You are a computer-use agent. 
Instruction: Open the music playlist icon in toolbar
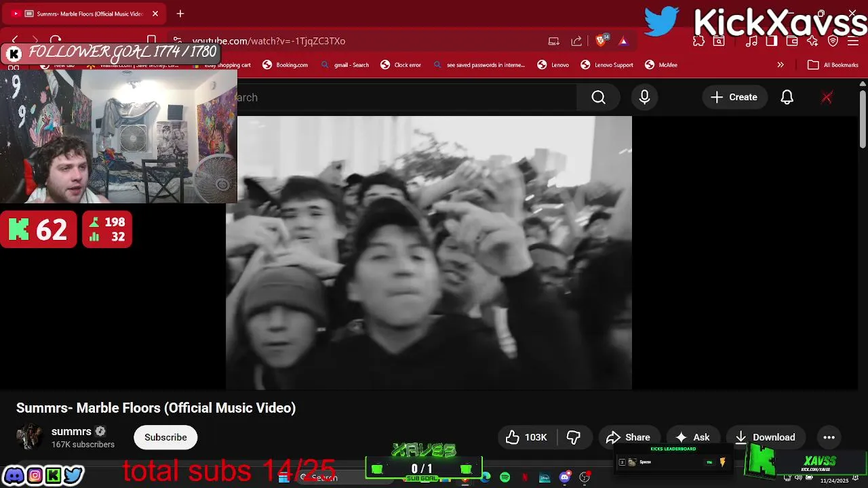(751, 41)
